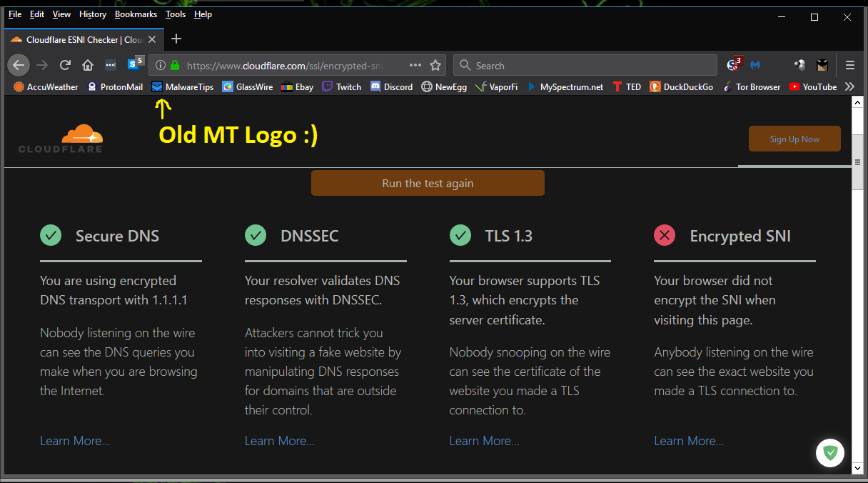Show site information icon in address bar

point(161,65)
